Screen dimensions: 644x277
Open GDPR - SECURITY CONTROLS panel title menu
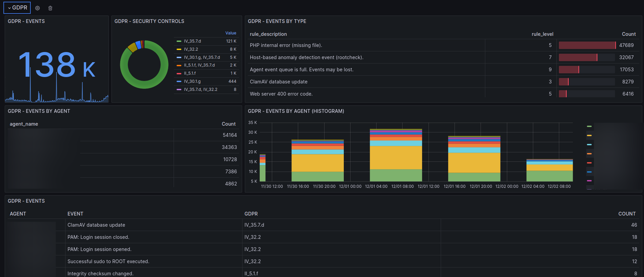[x=149, y=21]
